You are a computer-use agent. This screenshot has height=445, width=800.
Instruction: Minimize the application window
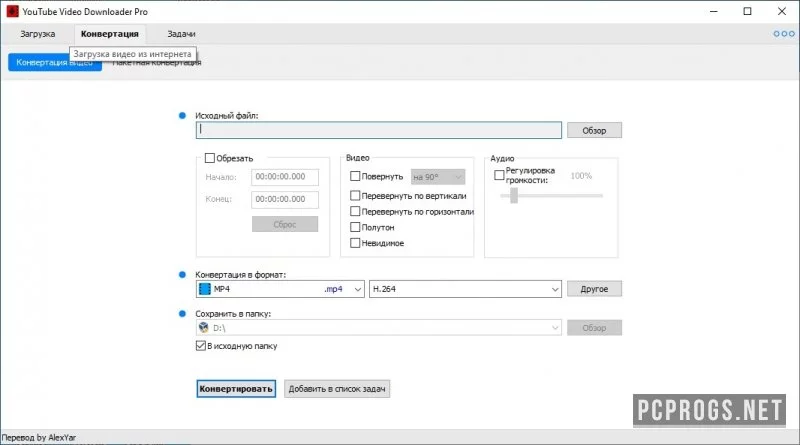pyautogui.click(x=714, y=11)
